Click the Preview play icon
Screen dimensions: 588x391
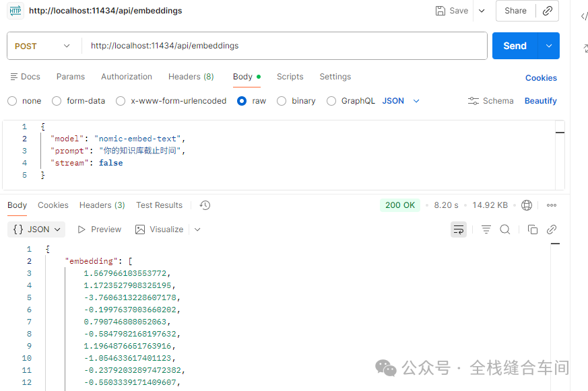coord(81,229)
